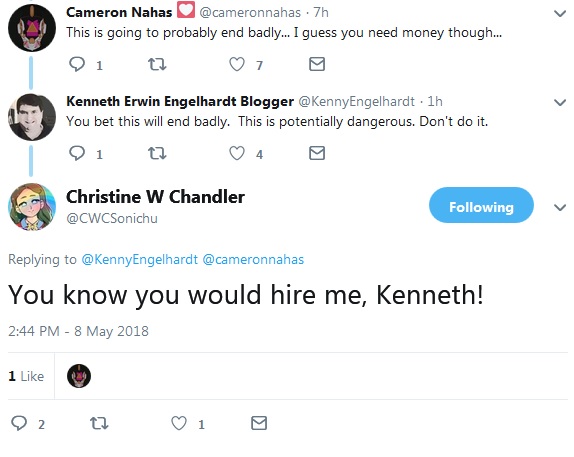Open the @cameronnahas mention link
574x457 pixels.
tap(253, 259)
